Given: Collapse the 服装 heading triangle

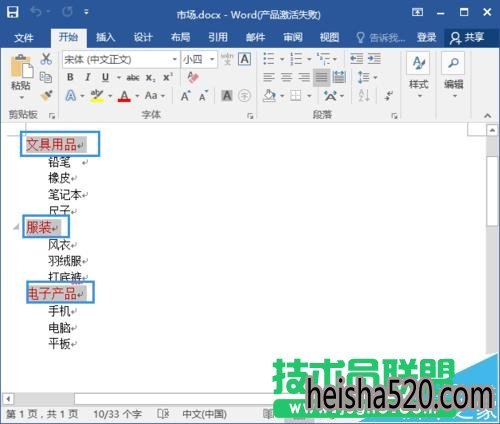Looking at the screenshot, I should tap(15, 227).
